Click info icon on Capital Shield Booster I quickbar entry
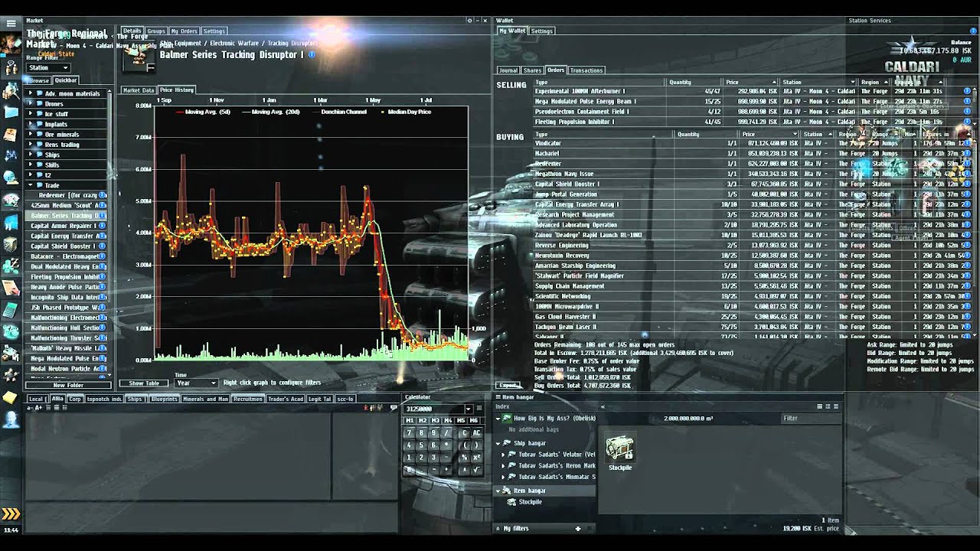This screenshot has width=980, height=551. [x=102, y=246]
